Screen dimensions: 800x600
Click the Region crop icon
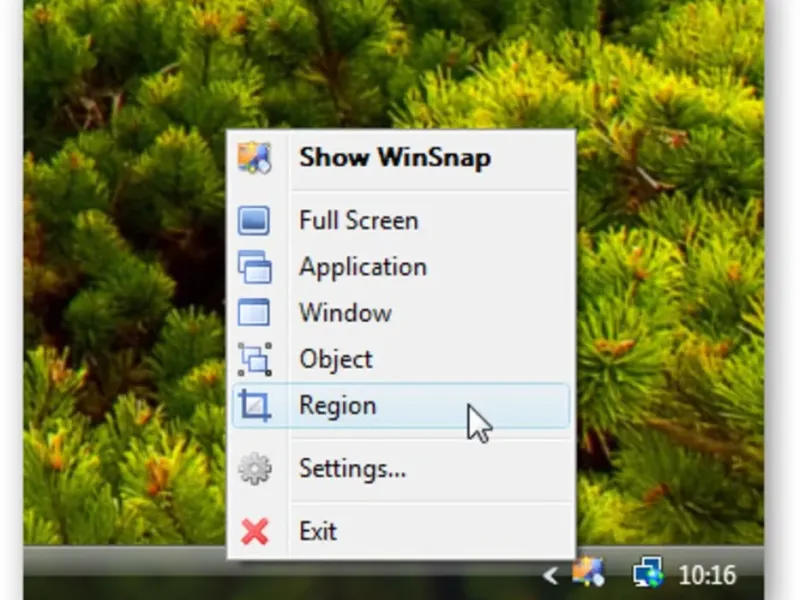pyautogui.click(x=255, y=406)
